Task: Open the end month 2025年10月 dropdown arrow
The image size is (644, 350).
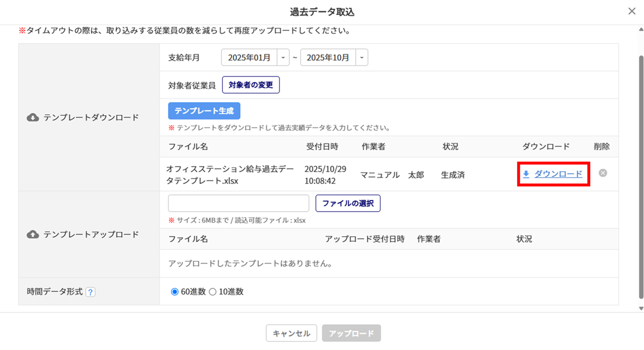Action: tap(362, 57)
